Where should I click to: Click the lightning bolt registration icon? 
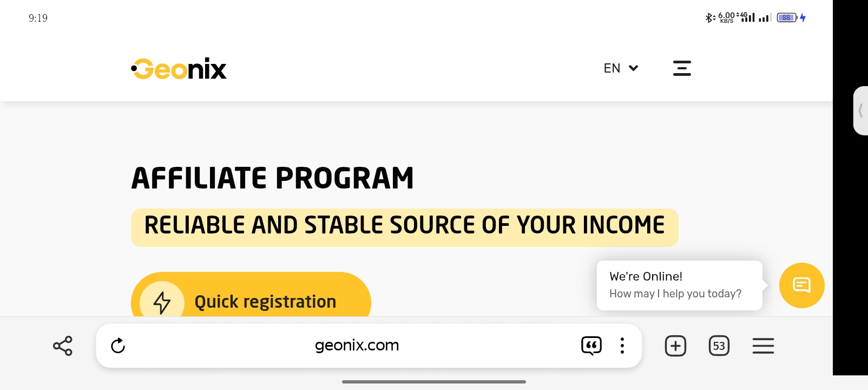point(162,301)
